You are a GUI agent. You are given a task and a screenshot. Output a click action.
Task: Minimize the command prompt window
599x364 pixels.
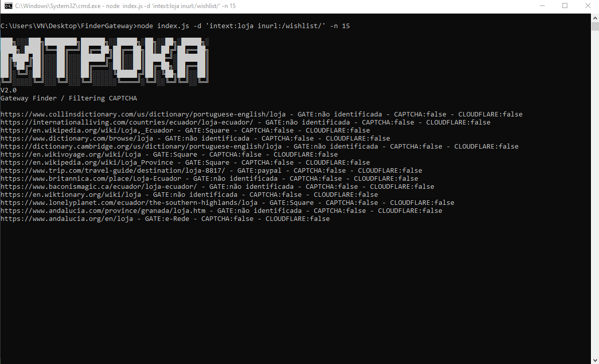[x=542, y=6]
